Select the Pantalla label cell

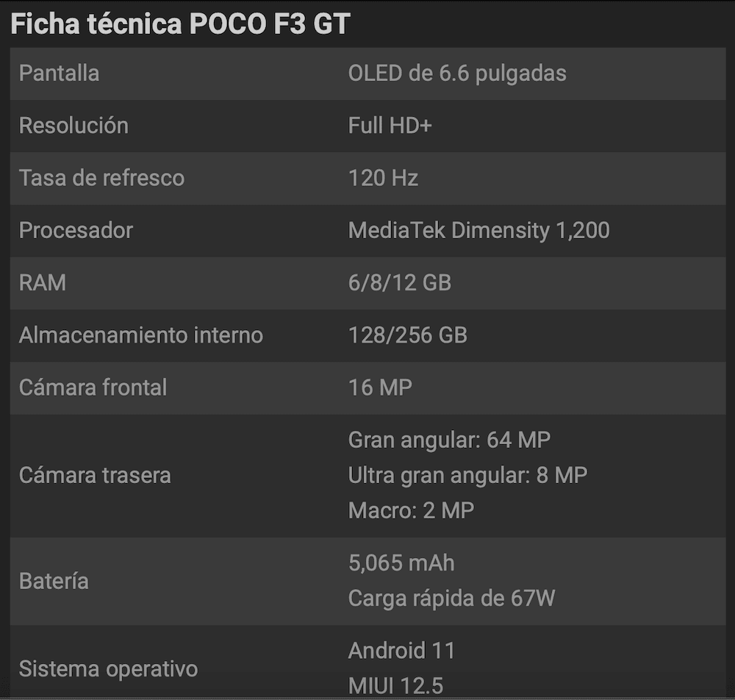[x=59, y=74]
